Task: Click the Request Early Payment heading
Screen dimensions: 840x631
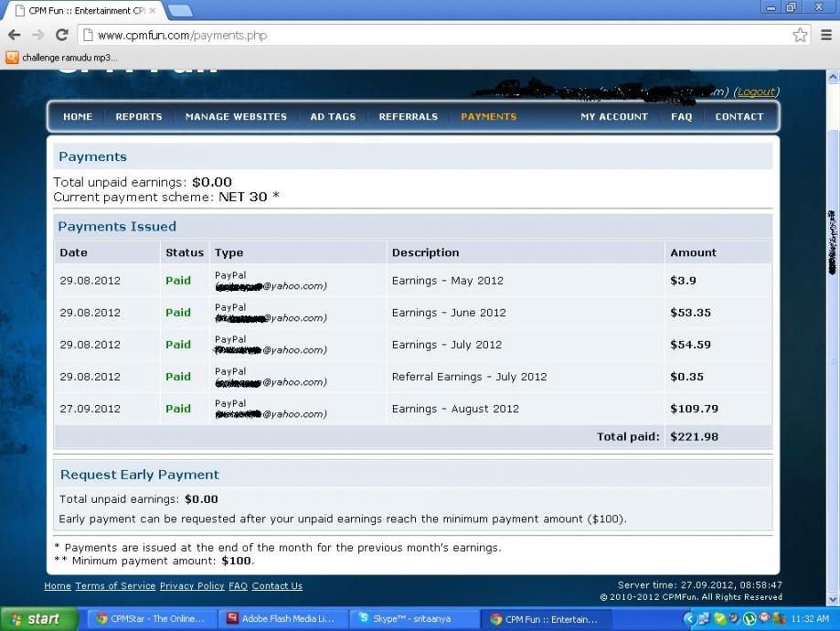Action: (139, 475)
